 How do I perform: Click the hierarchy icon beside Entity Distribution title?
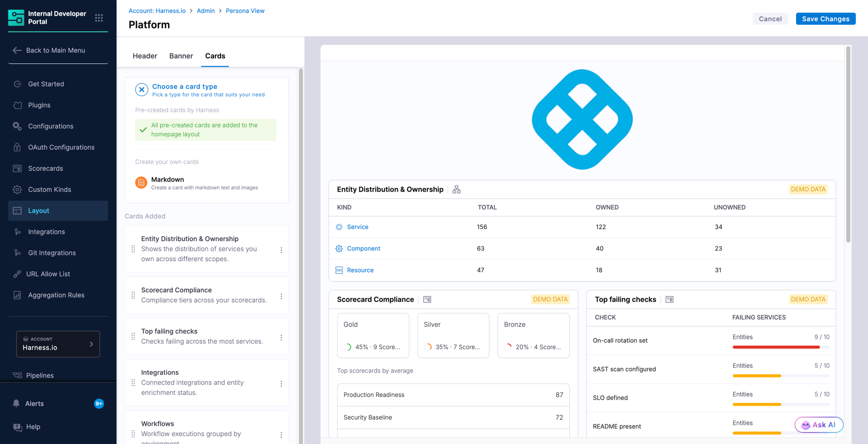457,190
